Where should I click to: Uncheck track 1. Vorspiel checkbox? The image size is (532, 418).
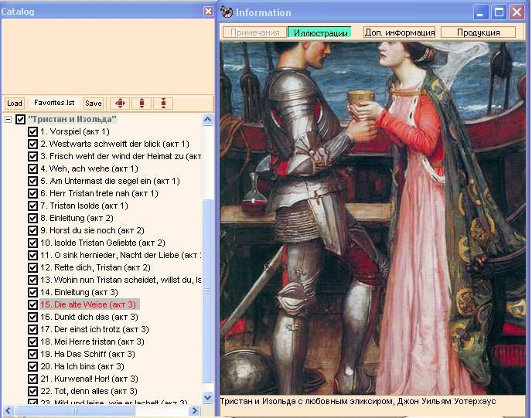pos(33,131)
